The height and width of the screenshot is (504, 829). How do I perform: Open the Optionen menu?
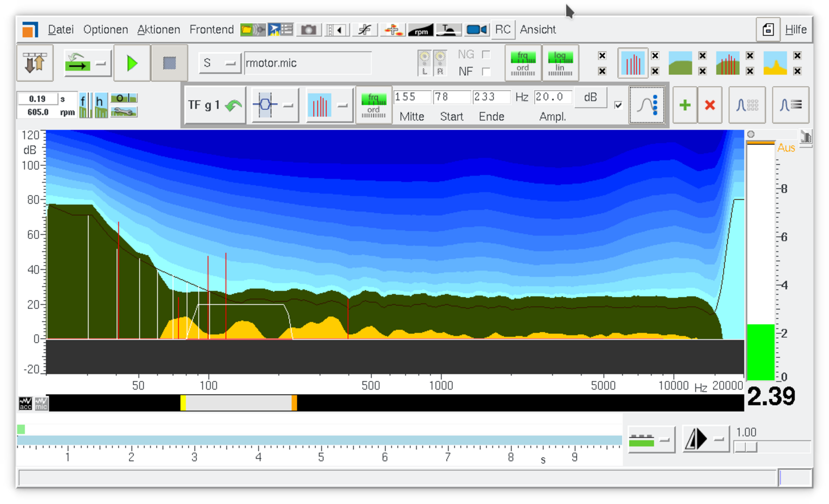[x=105, y=30]
